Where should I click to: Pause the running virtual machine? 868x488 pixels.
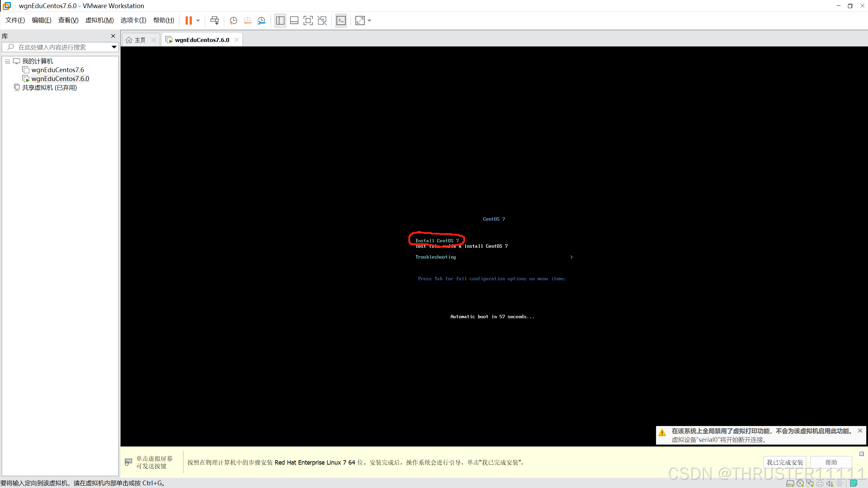189,21
